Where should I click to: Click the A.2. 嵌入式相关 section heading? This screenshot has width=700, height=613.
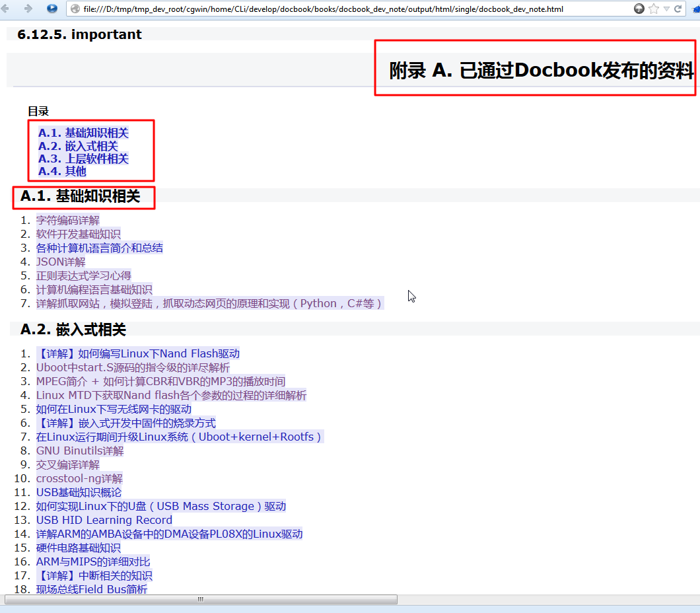[x=73, y=330]
